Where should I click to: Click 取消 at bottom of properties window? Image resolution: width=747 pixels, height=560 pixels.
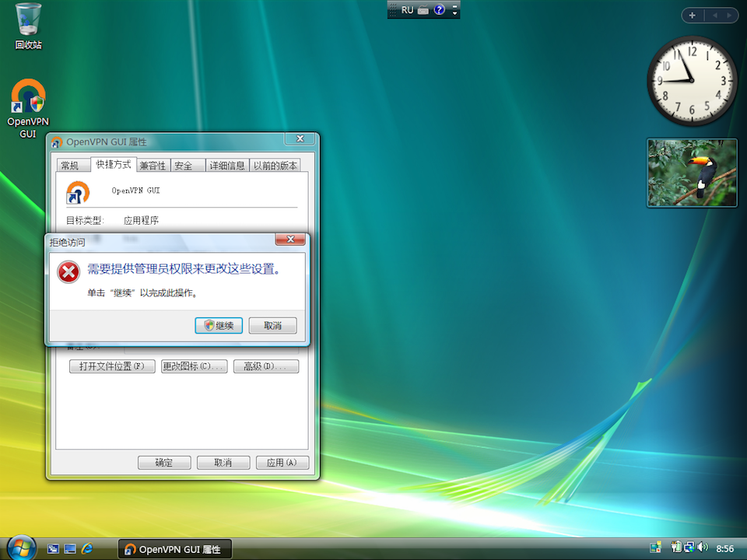(x=223, y=462)
